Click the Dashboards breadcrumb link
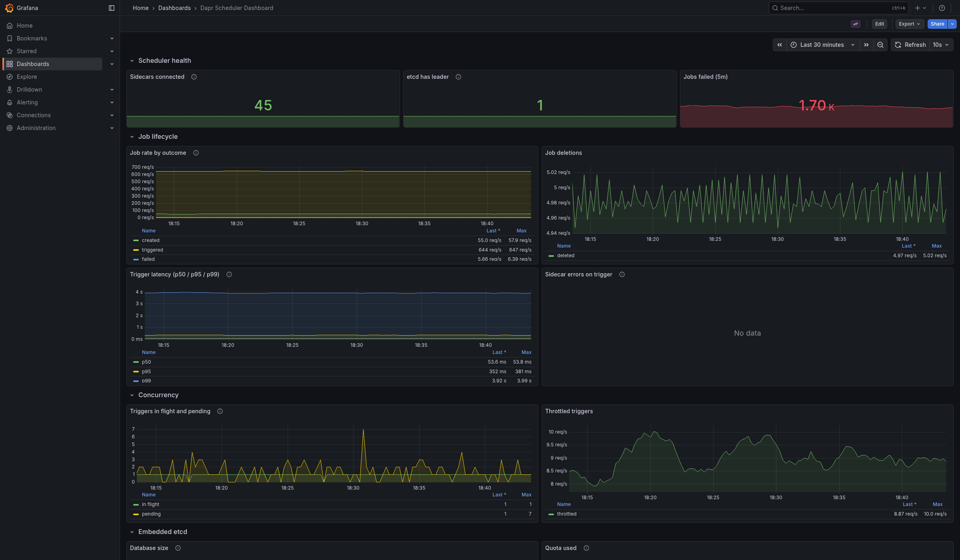The height and width of the screenshot is (560, 960). click(x=174, y=8)
